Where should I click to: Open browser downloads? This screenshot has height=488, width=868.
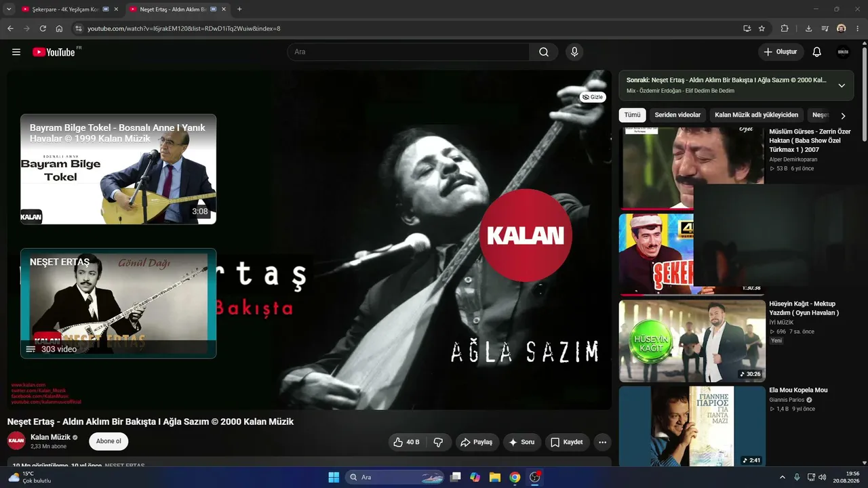pyautogui.click(x=808, y=28)
